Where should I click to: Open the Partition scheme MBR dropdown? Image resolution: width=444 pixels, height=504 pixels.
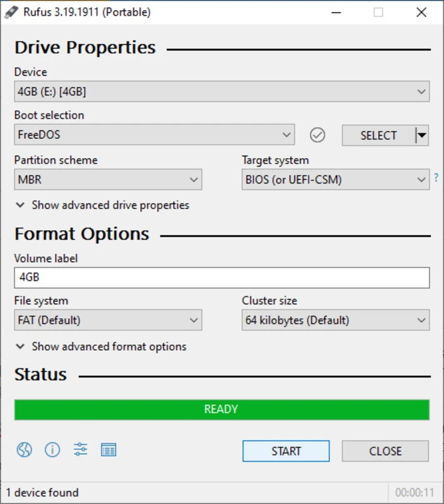coord(108,180)
